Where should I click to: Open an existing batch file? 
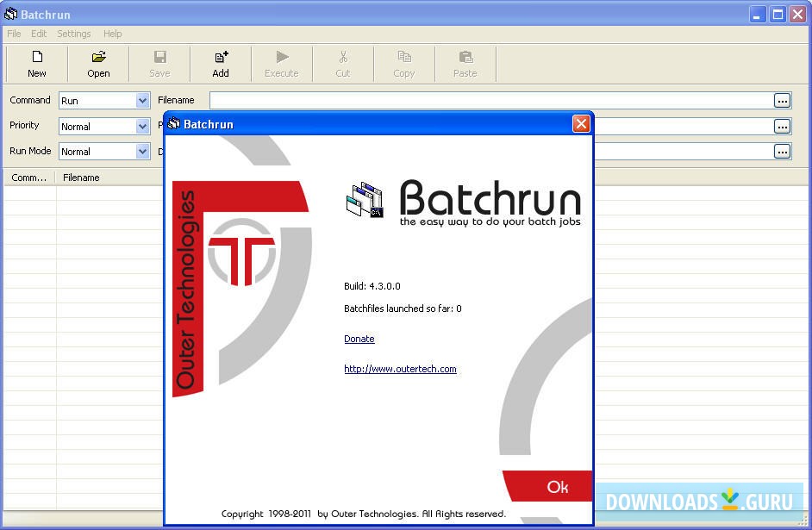pyautogui.click(x=97, y=63)
